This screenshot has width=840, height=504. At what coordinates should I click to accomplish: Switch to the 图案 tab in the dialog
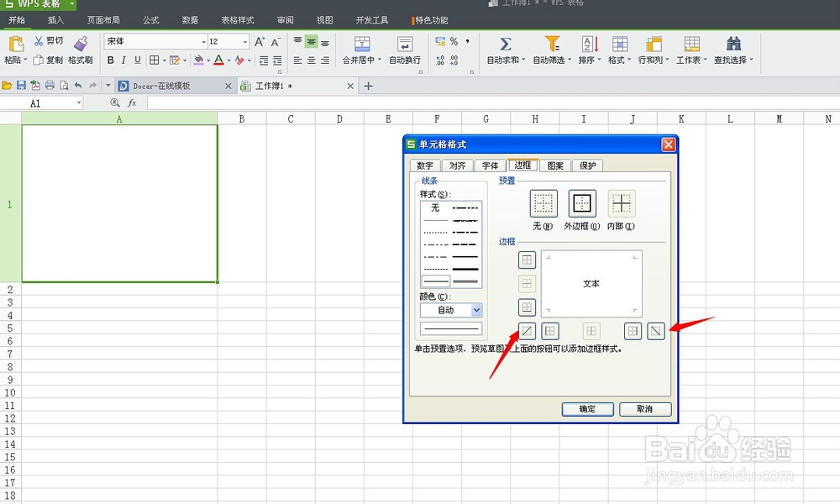(x=555, y=165)
